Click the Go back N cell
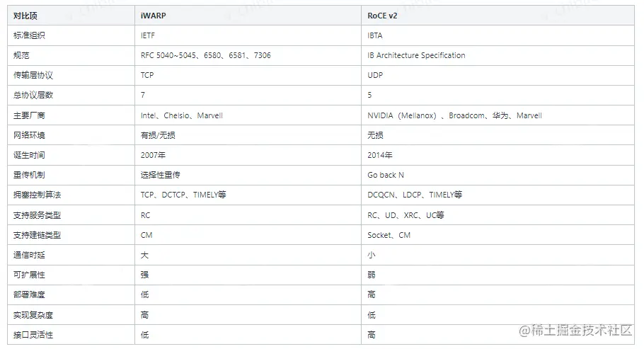The height and width of the screenshot is (349, 644). coord(386,175)
